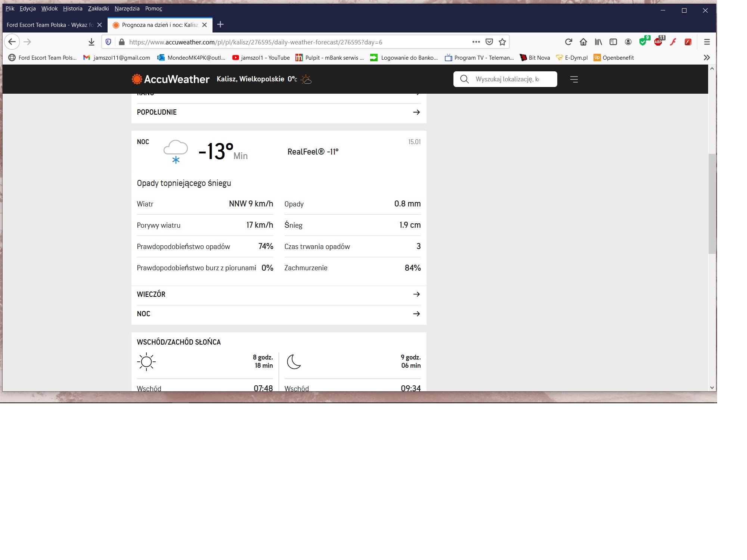Toggle the Firefox sidebar view icon
Screen dimensions: 747x560
click(x=613, y=42)
